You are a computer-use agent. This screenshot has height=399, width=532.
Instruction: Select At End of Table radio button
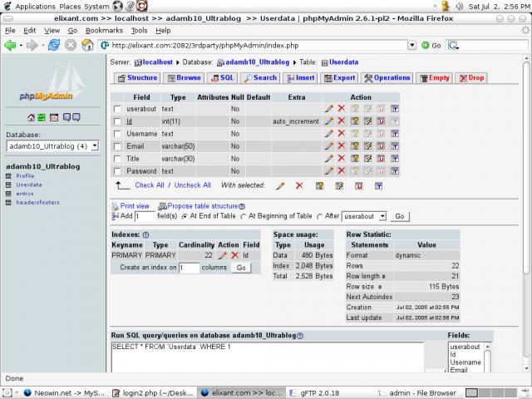pyautogui.click(x=185, y=216)
